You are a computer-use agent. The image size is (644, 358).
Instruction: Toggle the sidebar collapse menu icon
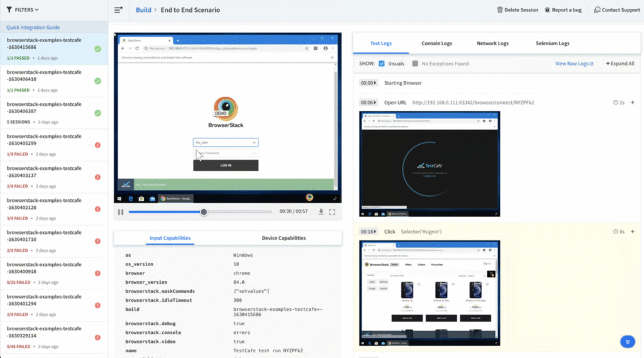point(118,9)
